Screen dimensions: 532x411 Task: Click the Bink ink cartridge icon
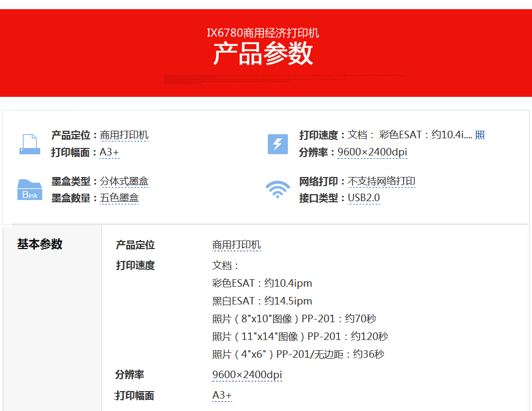[x=30, y=190]
